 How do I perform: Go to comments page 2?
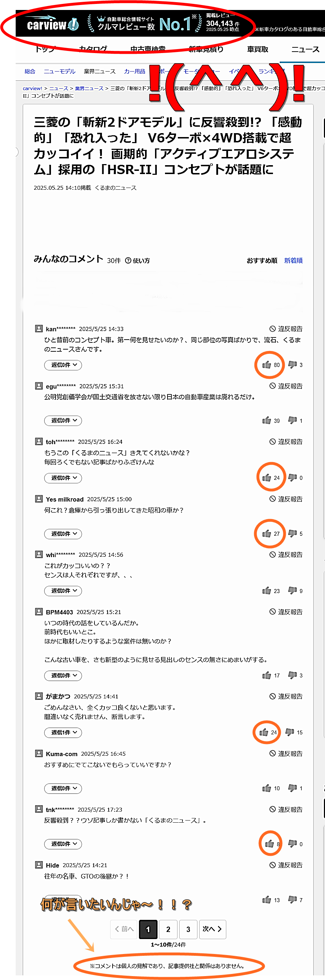[x=168, y=929]
